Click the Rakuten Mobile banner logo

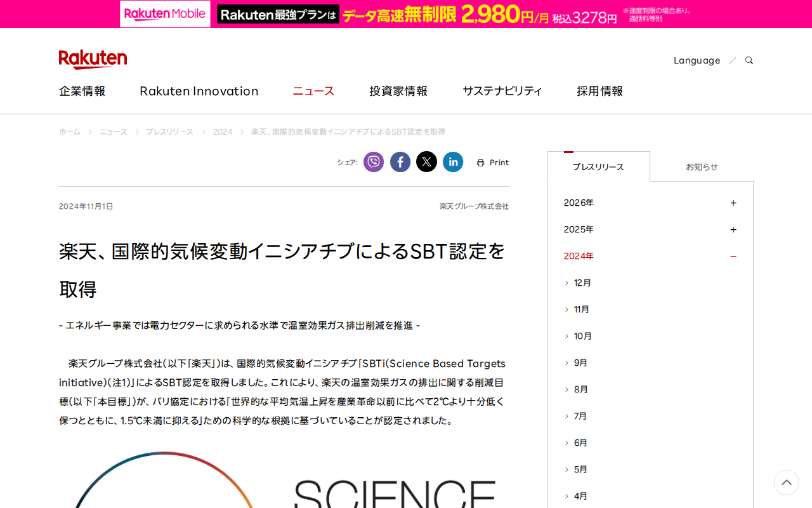[x=164, y=13]
